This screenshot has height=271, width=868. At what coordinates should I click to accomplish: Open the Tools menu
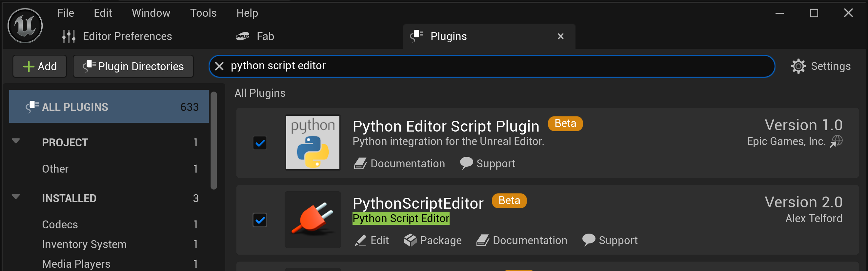coord(203,13)
